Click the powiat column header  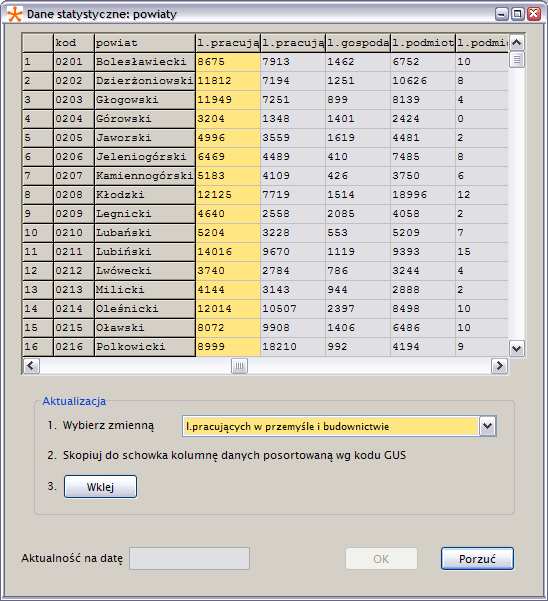pyautogui.click(x=145, y=43)
